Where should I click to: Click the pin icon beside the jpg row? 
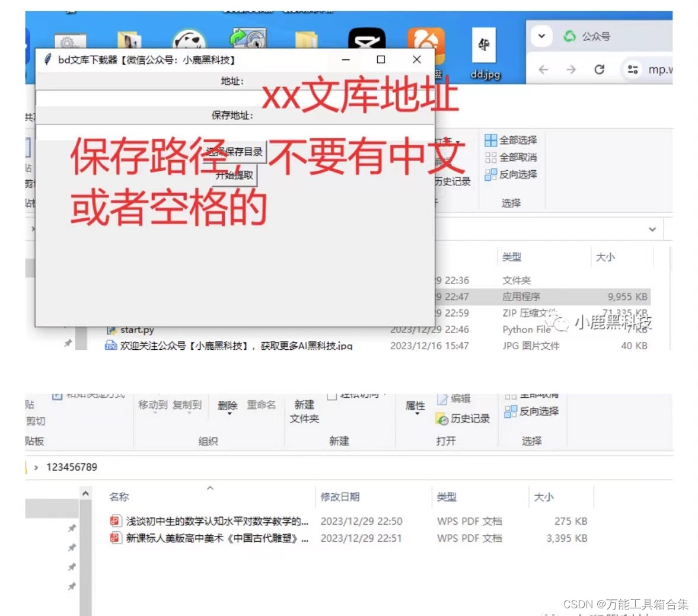coord(68,343)
